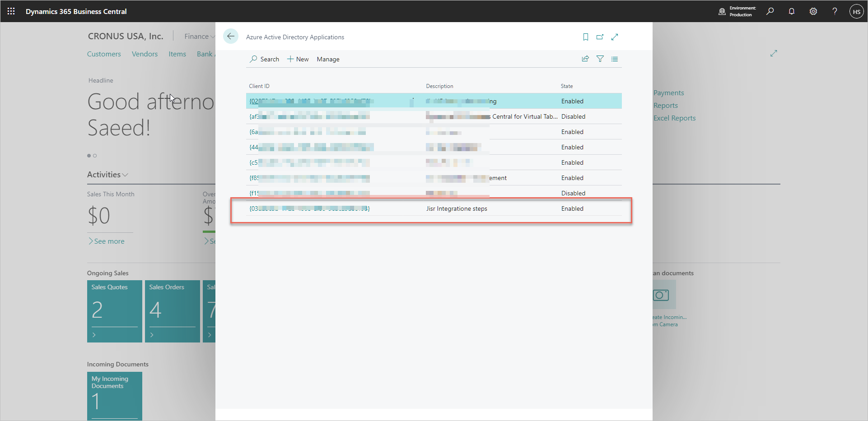Click the top bar search magnifier icon
868x421 pixels.
pyautogui.click(x=770, y=11)
